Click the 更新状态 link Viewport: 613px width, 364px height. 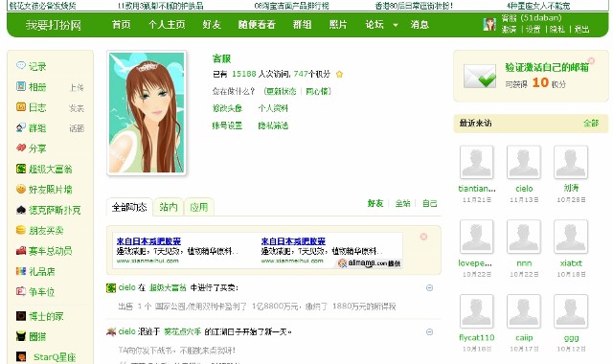[x=282, y=91]
